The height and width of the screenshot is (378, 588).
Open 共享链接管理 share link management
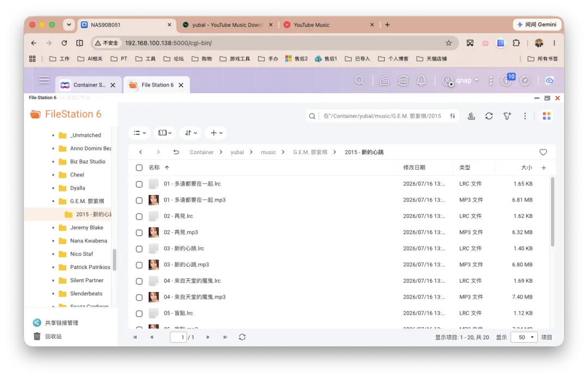click(56, 323)
